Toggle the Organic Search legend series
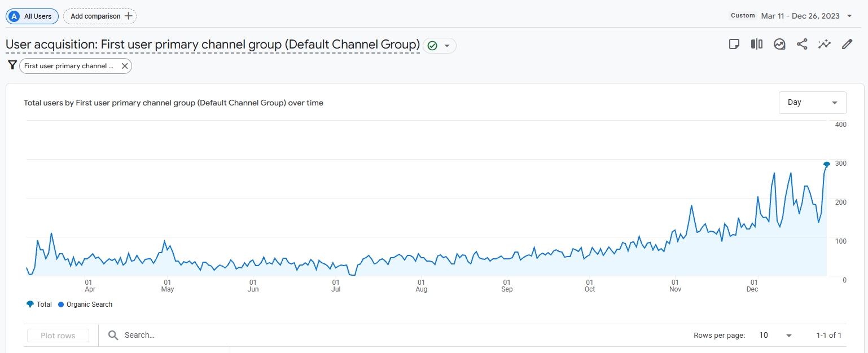868x353 pixels. (x=85, y=305)
